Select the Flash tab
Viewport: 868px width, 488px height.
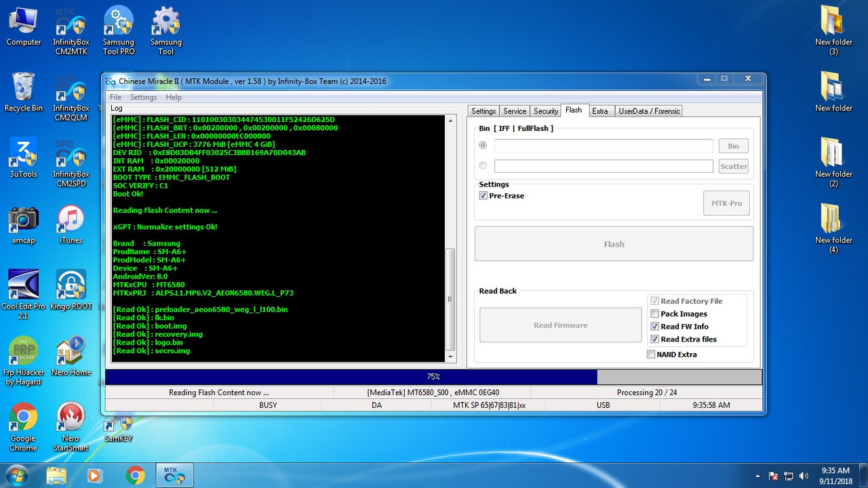574,110
